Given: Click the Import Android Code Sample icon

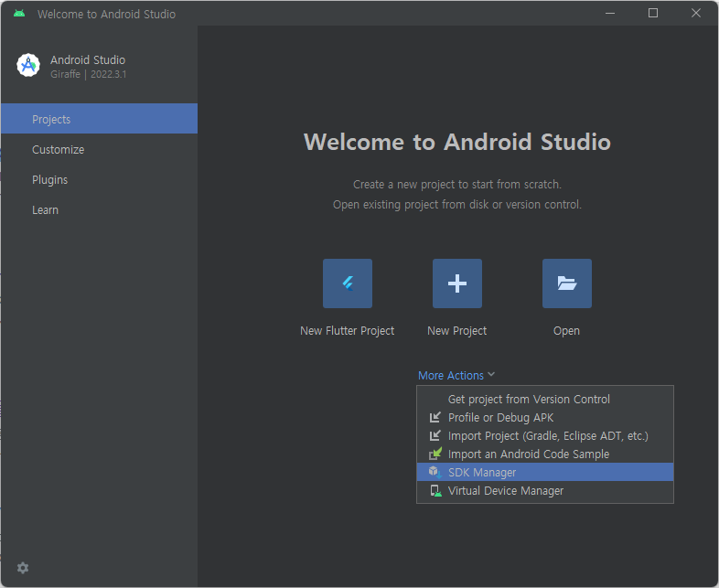Looking at the screenshot, I should pyautogui.click(x=435, y=454).
